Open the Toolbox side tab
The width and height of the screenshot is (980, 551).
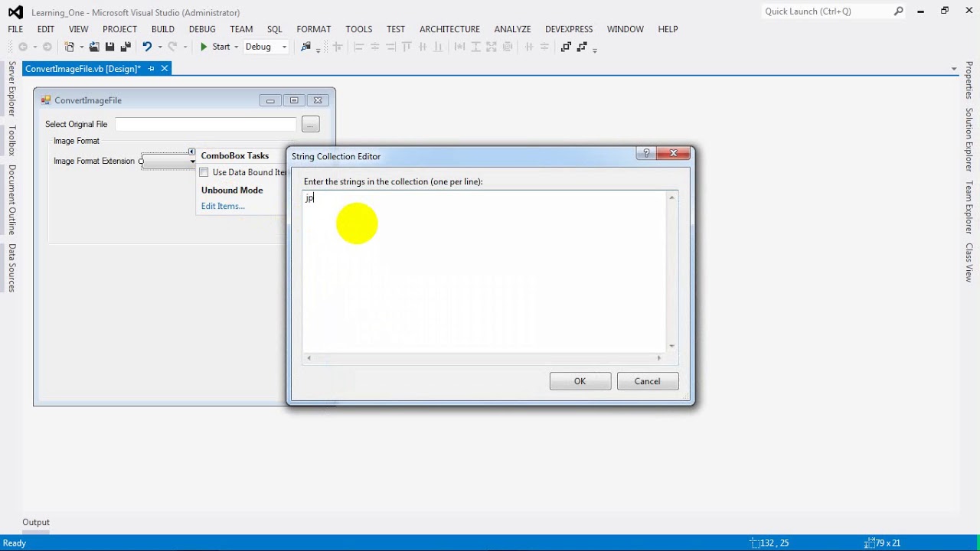[11, 141]
